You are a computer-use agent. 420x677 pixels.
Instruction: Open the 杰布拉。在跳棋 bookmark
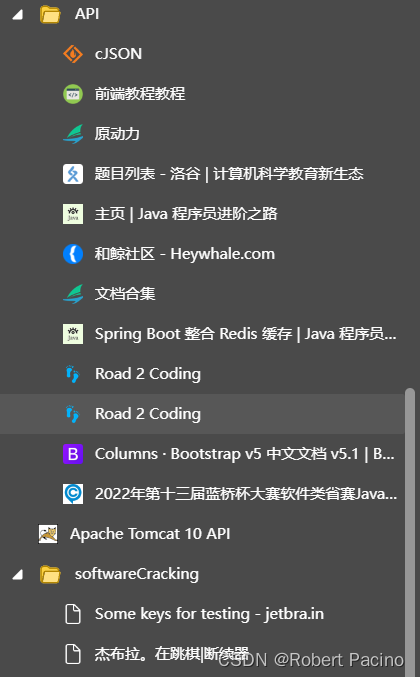click(x=172, y=654)
